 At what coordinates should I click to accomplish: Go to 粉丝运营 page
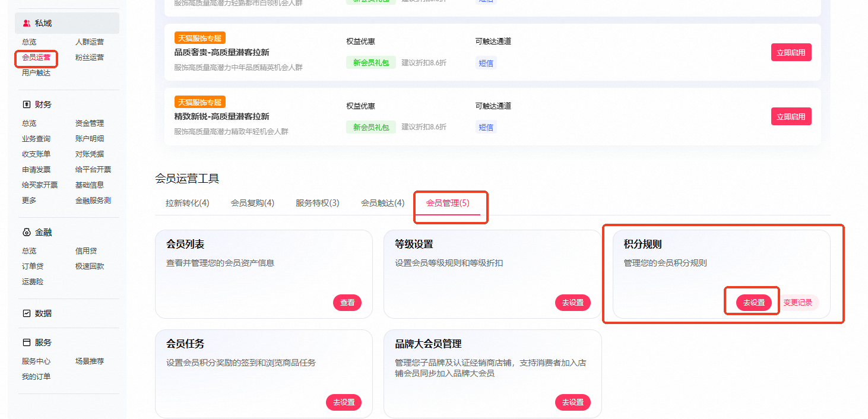point(90,58)
